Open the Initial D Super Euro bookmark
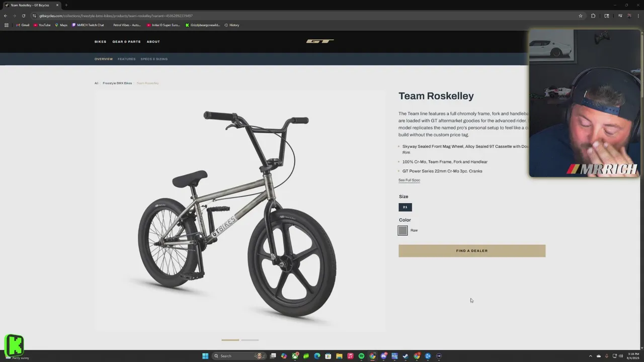 pos(163,25)
